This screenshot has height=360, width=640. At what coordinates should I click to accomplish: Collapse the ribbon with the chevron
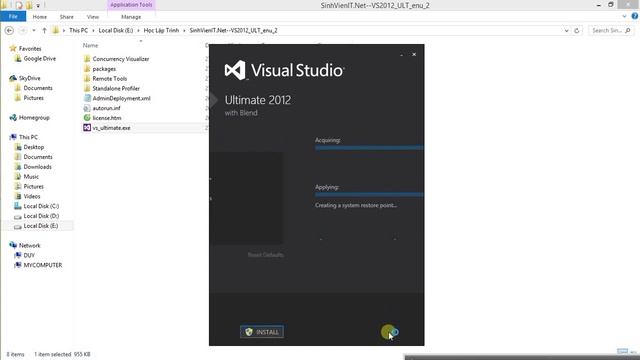pos(624,16)
